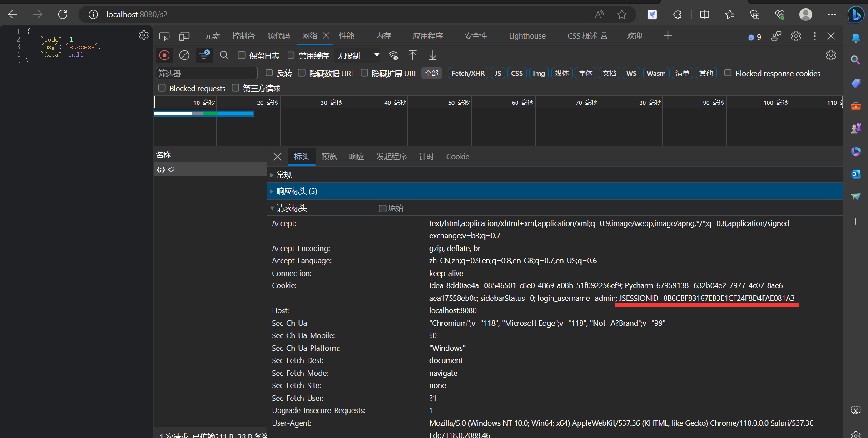Filter requests by Fetch/XHR
The width and height of the screenshot is (868, 438).
[468, 74]
